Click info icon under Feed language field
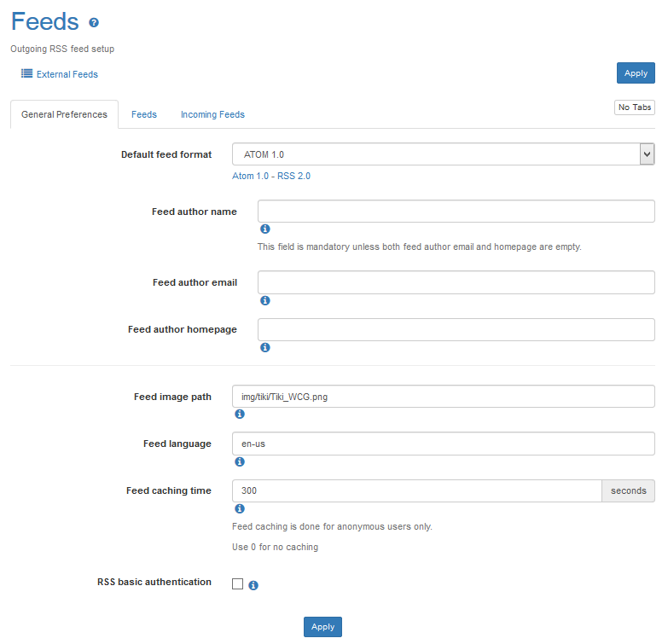This screenshot has width=668, height=644. (x=239, y=461)
